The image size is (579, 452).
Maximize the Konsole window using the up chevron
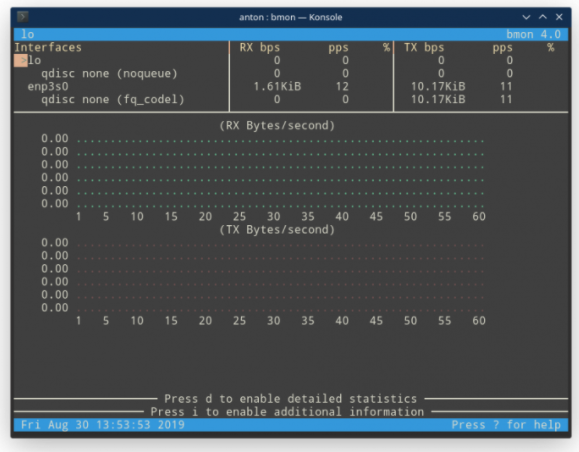pos(542,17)
